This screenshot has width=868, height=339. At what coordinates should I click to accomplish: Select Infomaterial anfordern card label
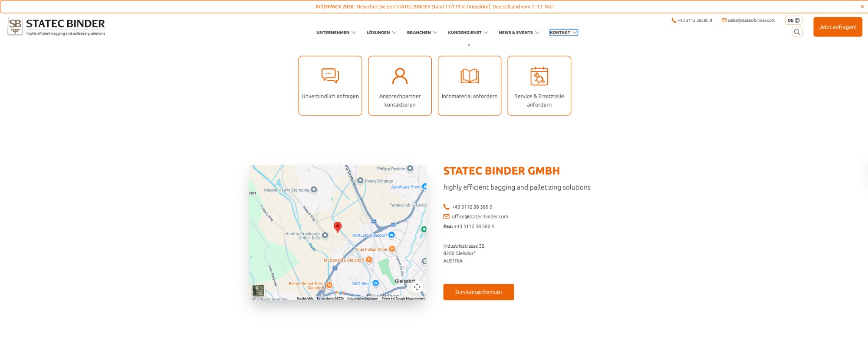470,96
